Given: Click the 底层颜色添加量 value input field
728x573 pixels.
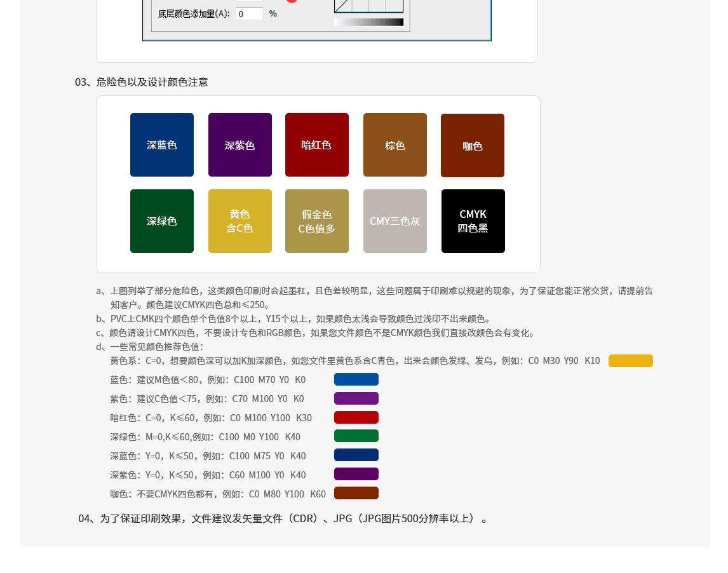Looking at the screenshot, I should pyautogui.click(x=249, y=13).
